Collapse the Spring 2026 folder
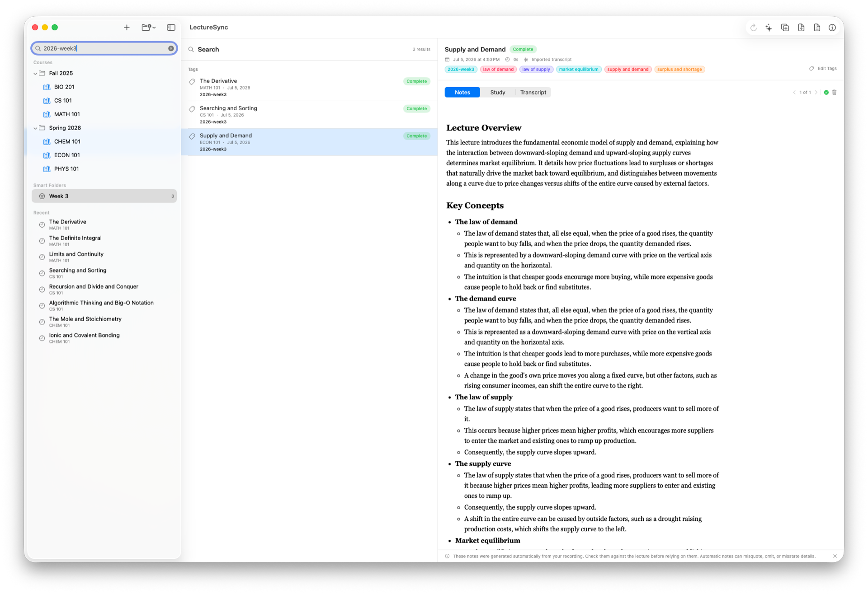 (x=35, y=128)
